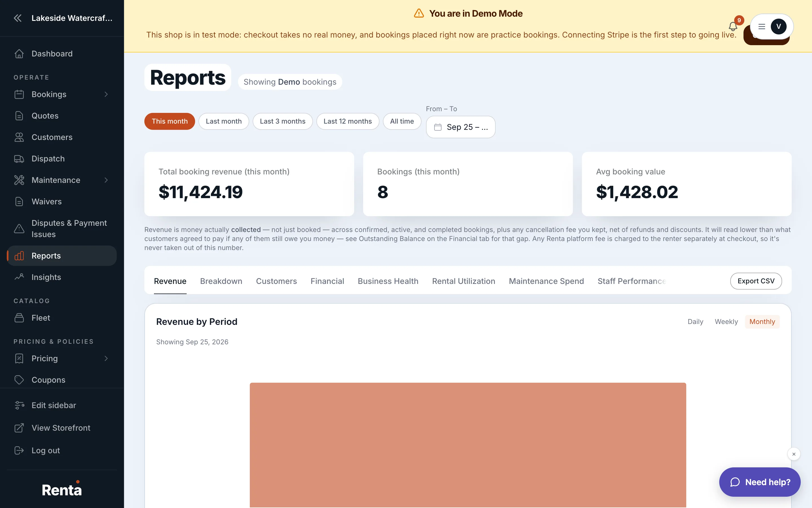The height and width of the screenshot is (508, 812).
Task: Select the This month filter
Action: [169, 121]
